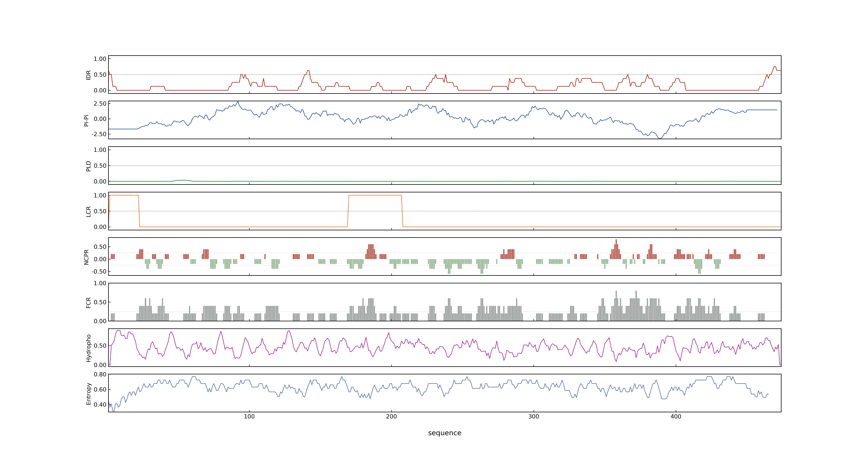Image resolution: width=868 pixels, height=463 pixels.
Task: Click the Entropy axis label
Action: coord(88,394)
